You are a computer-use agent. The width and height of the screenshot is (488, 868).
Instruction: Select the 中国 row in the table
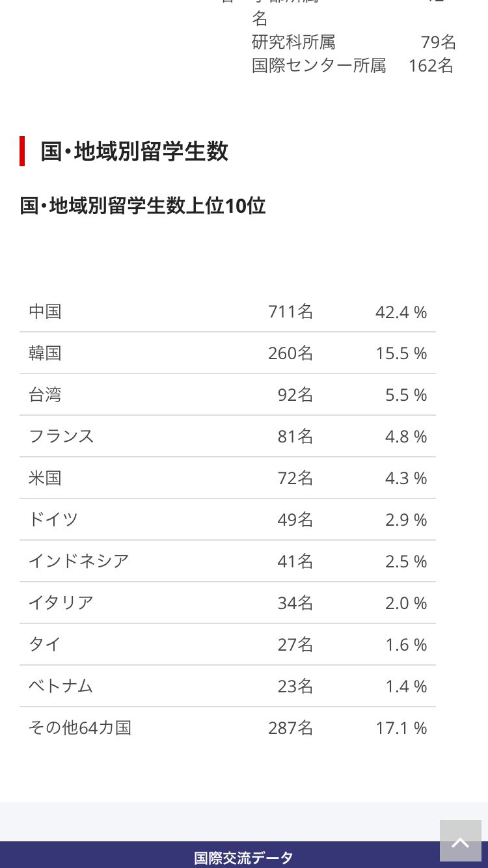pyautogui.click(x=228, y=312)
